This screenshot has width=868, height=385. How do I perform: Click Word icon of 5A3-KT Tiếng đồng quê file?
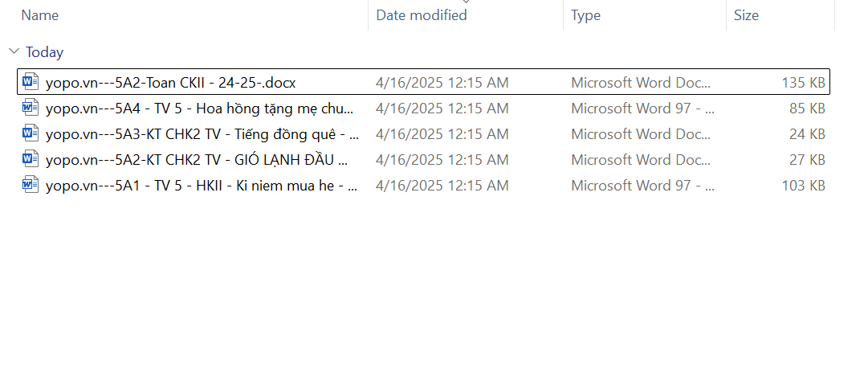(31, 133)
